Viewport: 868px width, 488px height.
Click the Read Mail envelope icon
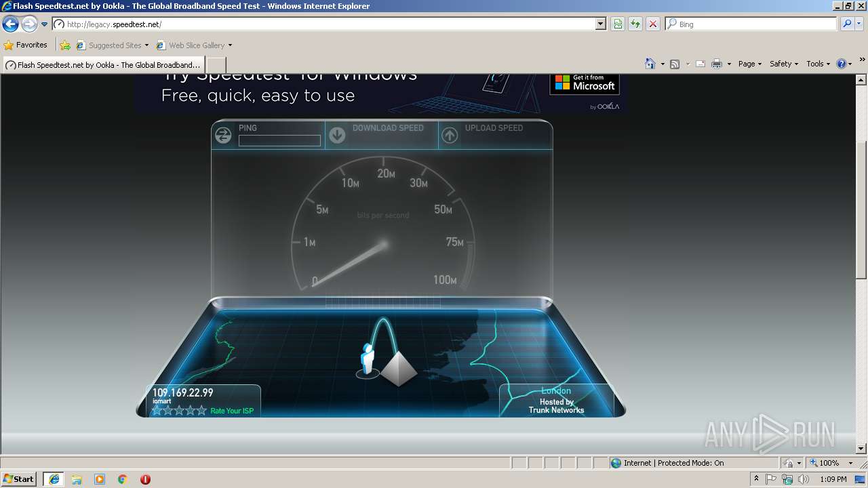coord(701,64)
